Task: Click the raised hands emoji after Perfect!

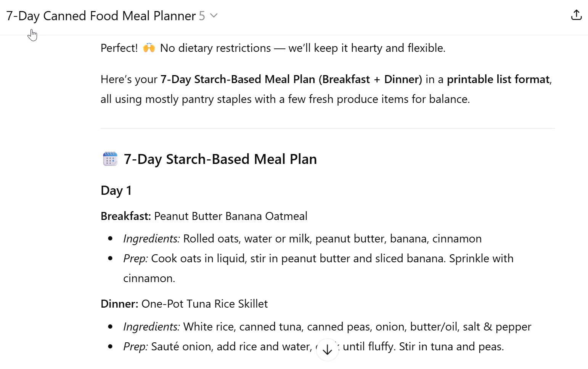Action: coord(149,48)
